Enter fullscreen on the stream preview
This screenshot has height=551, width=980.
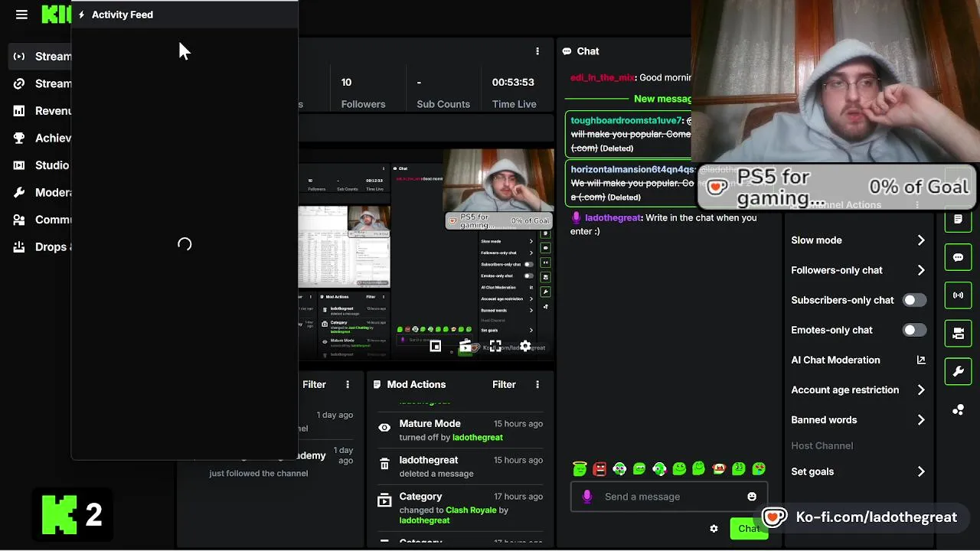(495, 346)
